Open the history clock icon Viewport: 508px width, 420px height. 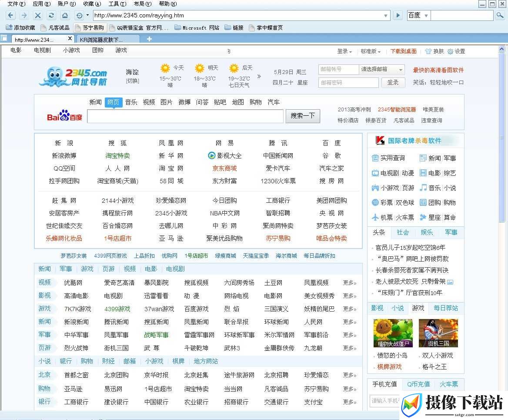tap(79, 15)
